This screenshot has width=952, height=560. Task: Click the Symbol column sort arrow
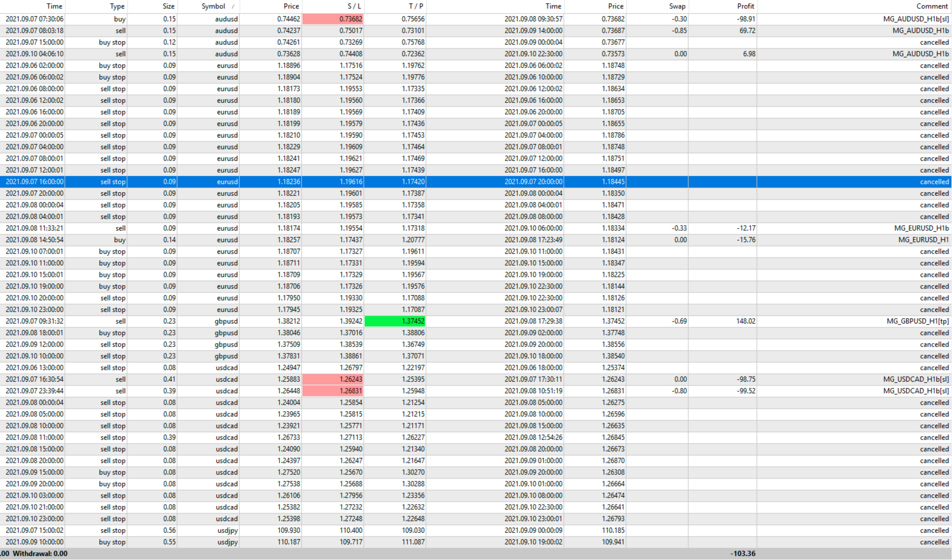pos(233,7)
